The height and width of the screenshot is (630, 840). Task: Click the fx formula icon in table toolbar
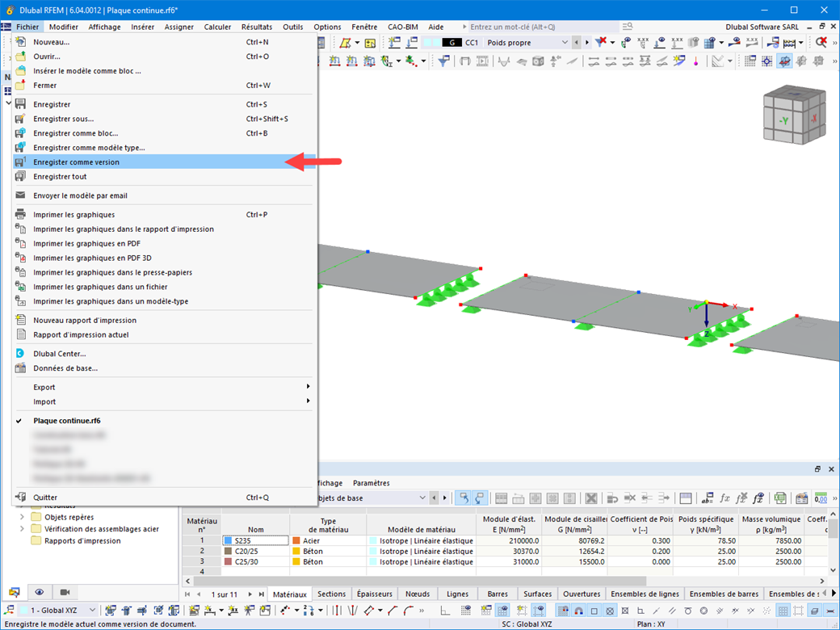click(724, 498)
